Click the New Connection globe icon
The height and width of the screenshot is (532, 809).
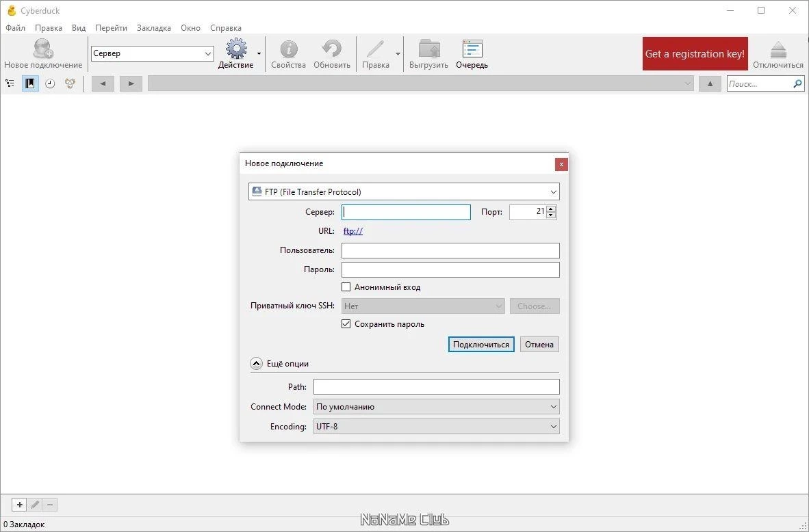click(x=43, y=49)
